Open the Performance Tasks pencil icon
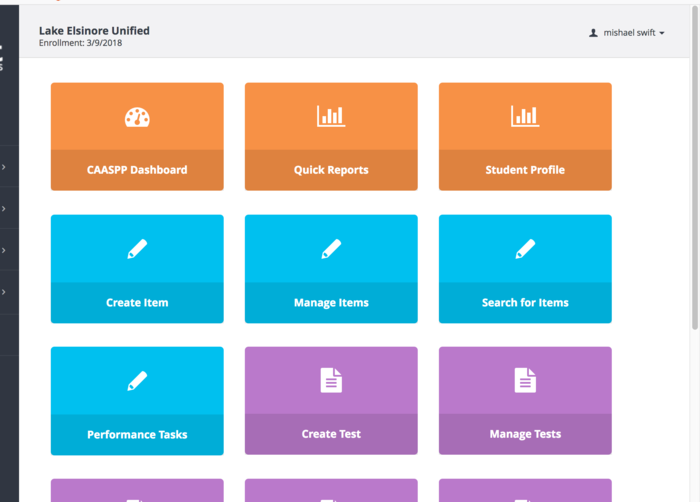This screenshot has height=502, width=700. [x=137, y=381]
